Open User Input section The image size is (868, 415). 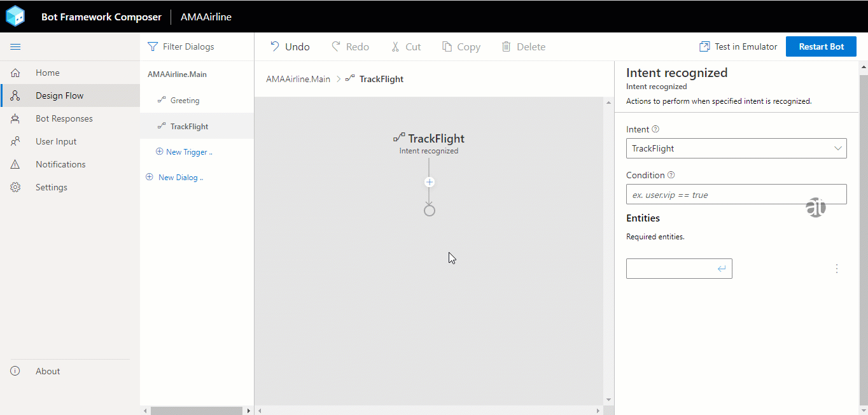pyautogui.click(x=56, y=141)
